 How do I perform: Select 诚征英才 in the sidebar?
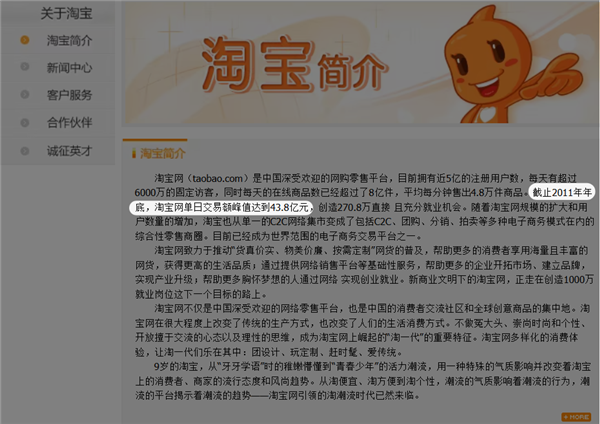click(69, 150)
